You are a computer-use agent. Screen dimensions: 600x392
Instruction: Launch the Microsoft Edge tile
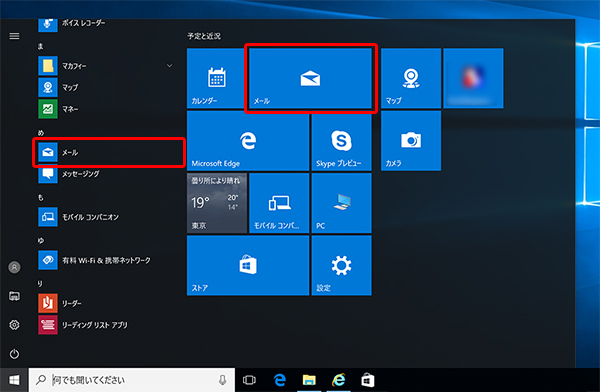click(248, 140)
